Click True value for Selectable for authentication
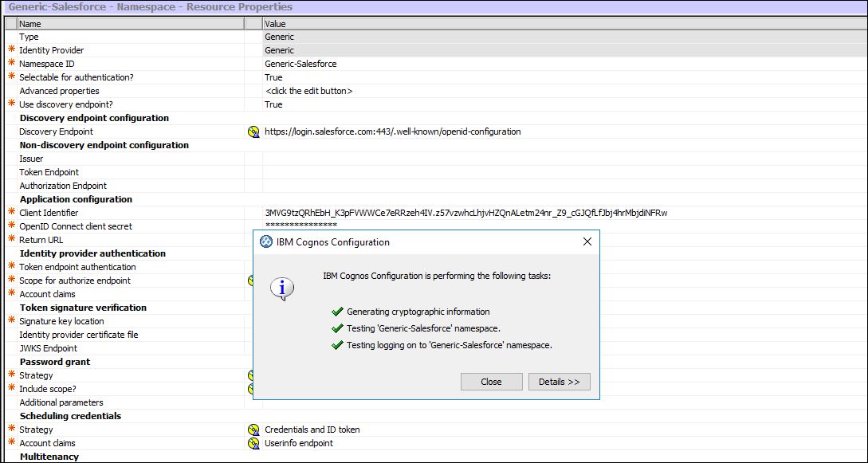The width and height of the screenshot is (868, 463). point(273,77)
